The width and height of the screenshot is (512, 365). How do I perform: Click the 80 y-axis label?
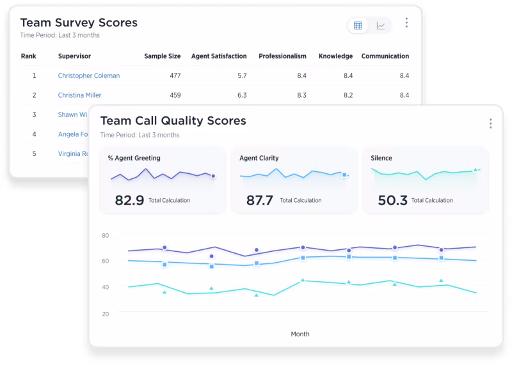coord(105,236)
